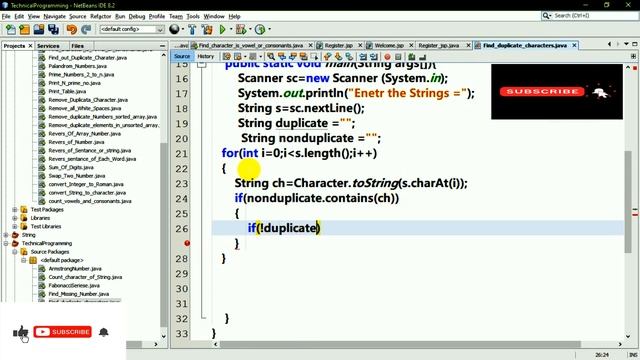
Task: Click the New Project toolbar icon
Action: (x=24, y=29)
